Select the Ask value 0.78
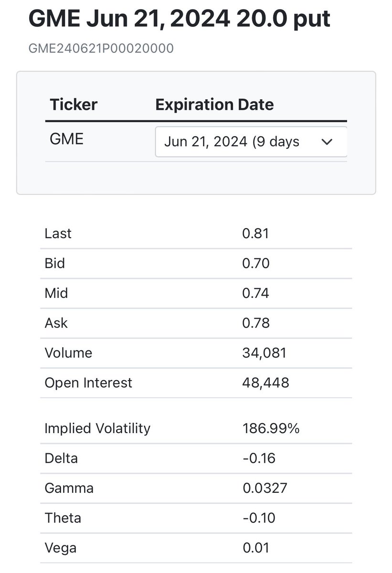 tap(256, 323)
